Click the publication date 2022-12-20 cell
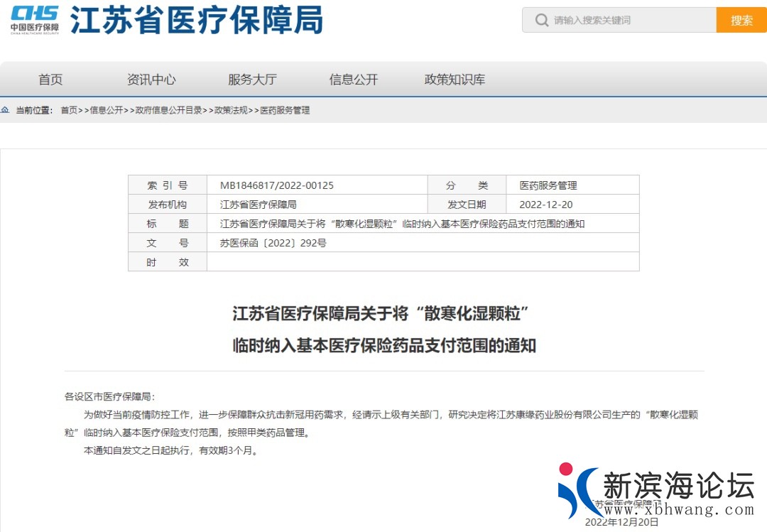Viewport: 767px width, 532px height. (546, 205)
